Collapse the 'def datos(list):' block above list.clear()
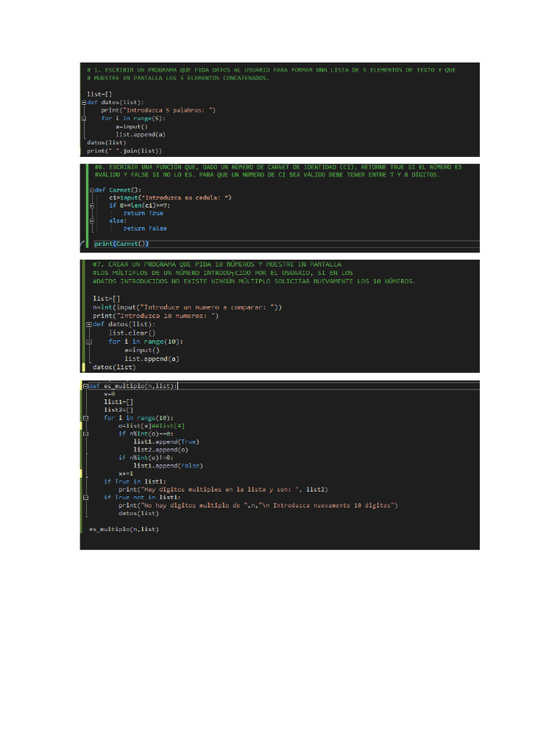The image size is (560, 747). pyautogui.click(x=89, y=325)
